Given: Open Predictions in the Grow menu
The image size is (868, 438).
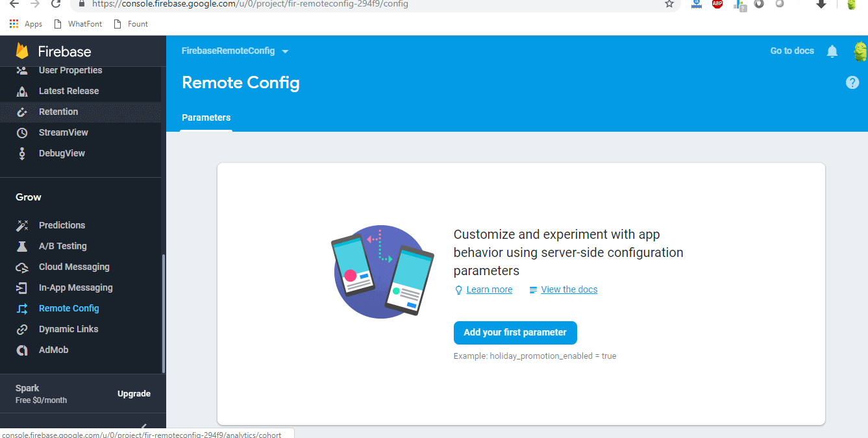Looking at the screenshot, I should (x=62, y=225).
